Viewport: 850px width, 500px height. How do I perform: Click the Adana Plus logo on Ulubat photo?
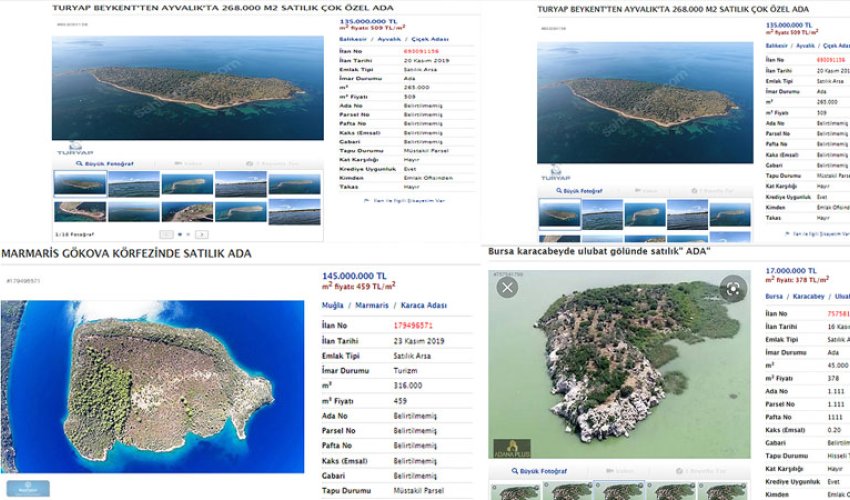click(512, 448)
